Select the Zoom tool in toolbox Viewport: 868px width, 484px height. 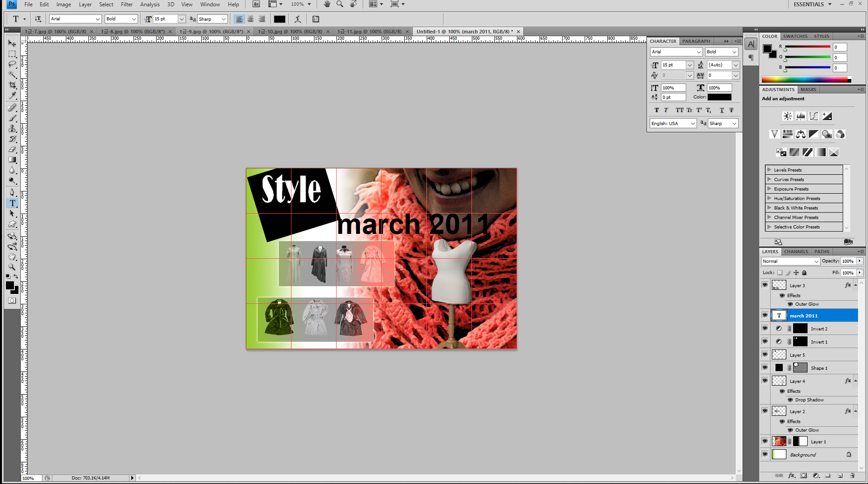coord(12,267)
